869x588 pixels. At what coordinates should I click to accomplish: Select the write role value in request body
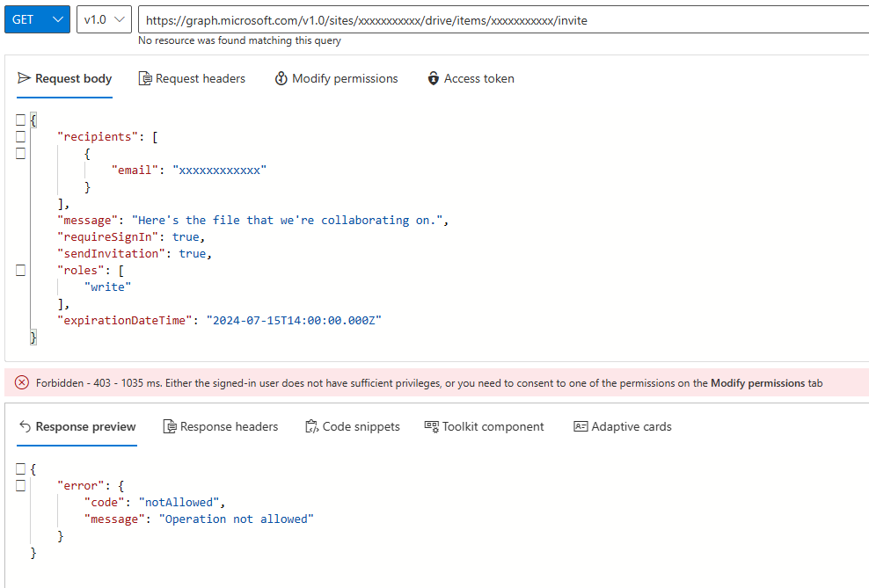click(x=107, y=287)
